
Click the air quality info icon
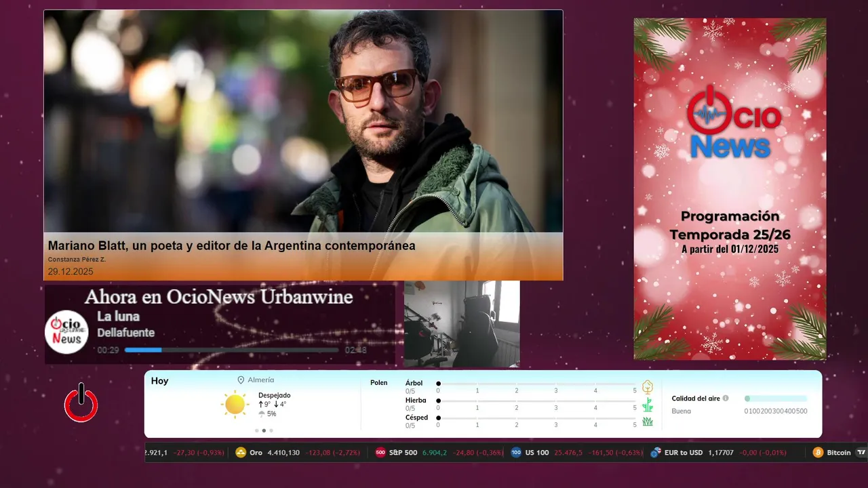(x=726, y=399)
